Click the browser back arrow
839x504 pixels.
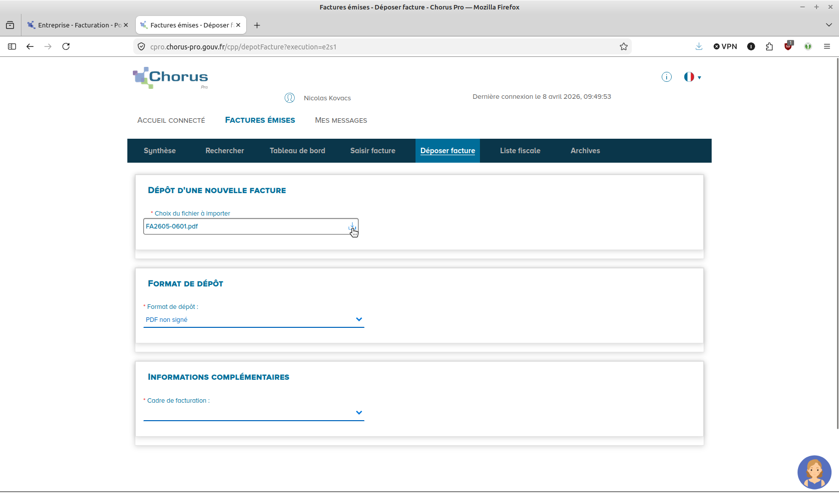click(30, 46)
